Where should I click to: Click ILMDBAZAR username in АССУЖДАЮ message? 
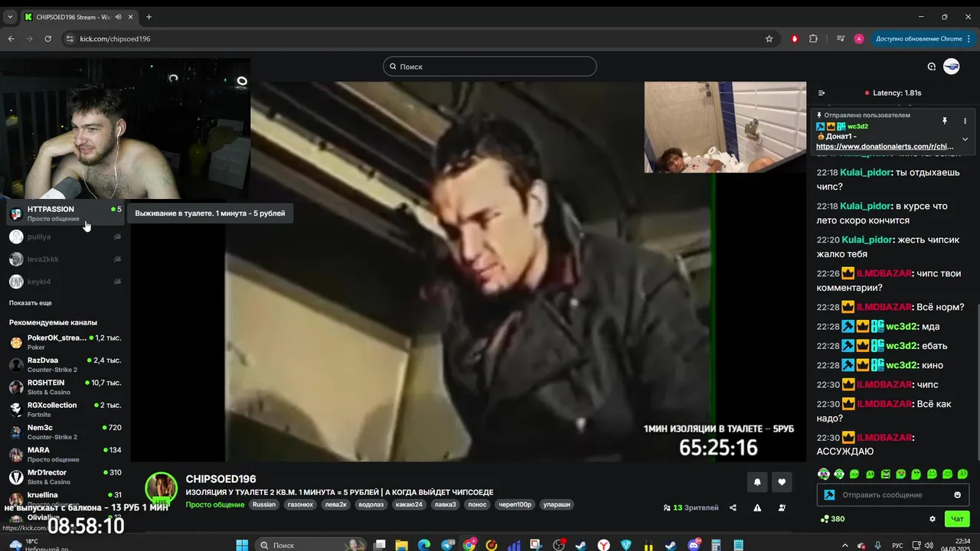(x=884, y=438)
